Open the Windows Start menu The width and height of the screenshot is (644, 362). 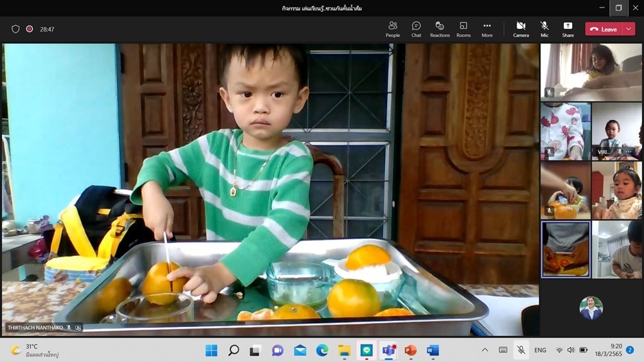tap(212, 350)
